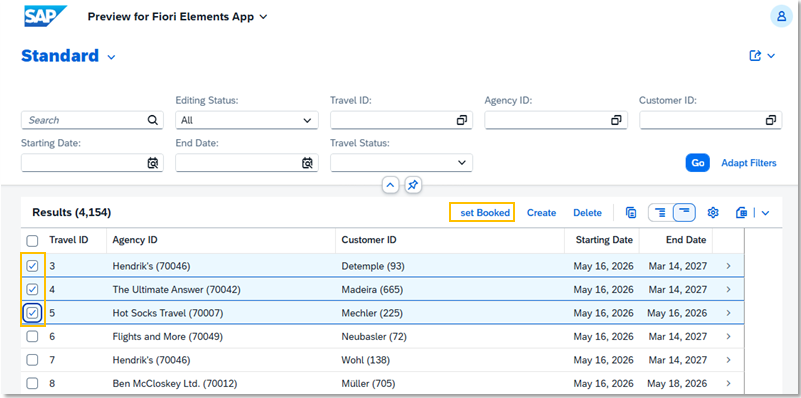The image size is (801, 398).
Task: Pin the header with pushpin icon
Action: [413, 185]
